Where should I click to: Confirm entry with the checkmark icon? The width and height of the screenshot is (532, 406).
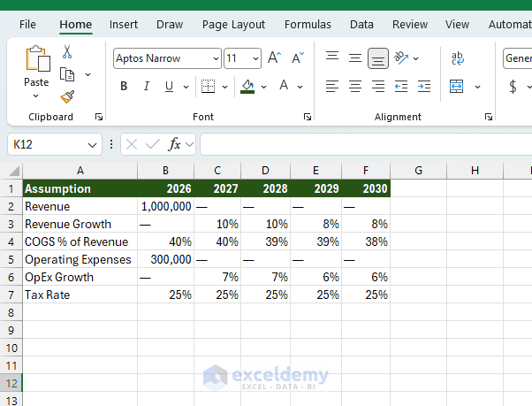[152, 144]
